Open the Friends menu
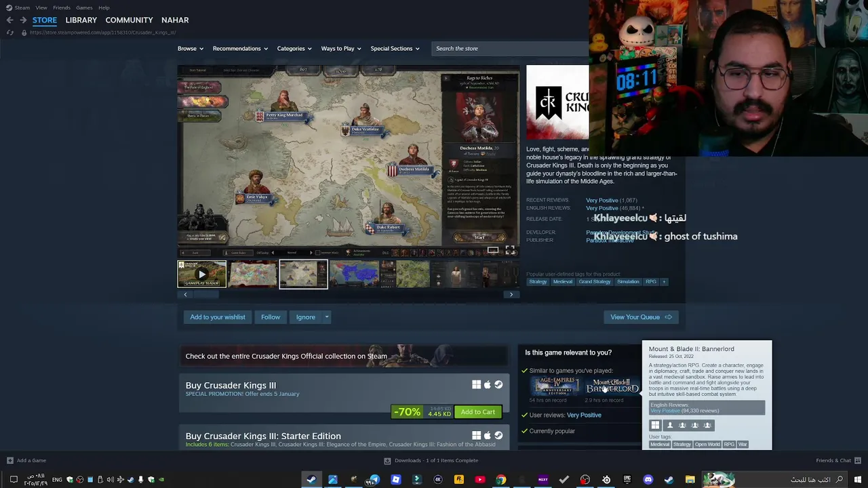 (62, 7)
